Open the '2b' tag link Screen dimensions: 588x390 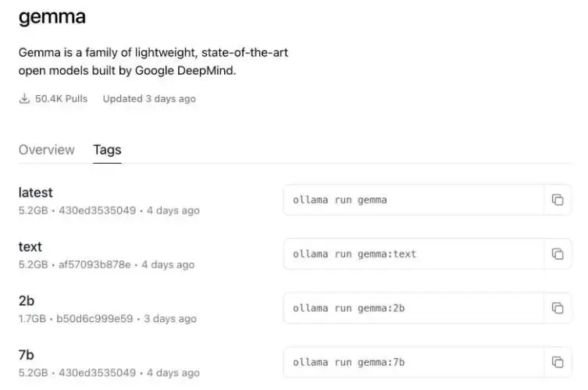click(x=27, y=301)
